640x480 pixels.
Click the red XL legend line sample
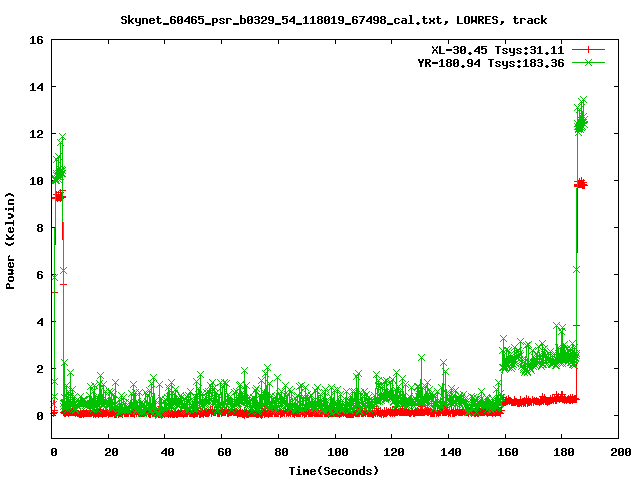(x=588, y=50)
